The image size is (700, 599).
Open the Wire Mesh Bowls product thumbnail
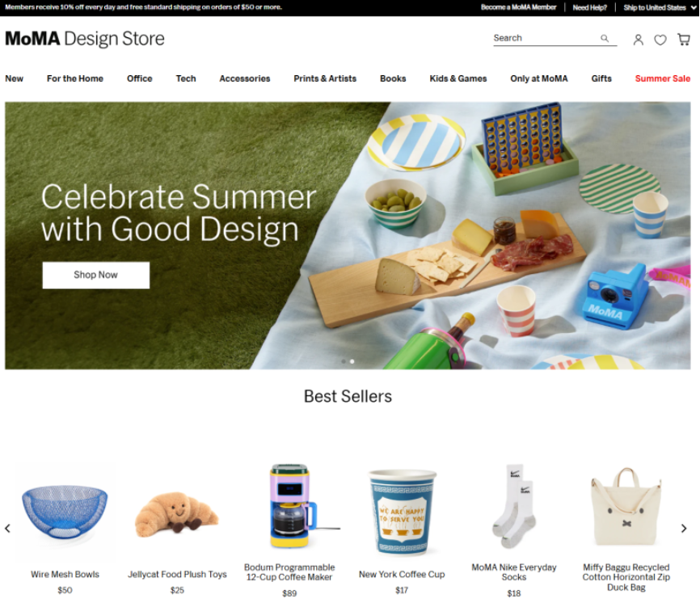(x=65, y=512)
